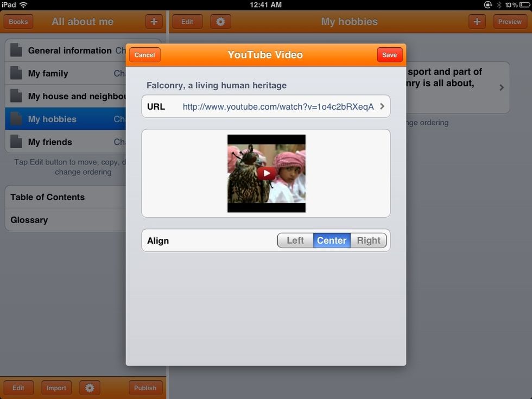
Task: Save the YouTube video settings
Action: [389, 54]
